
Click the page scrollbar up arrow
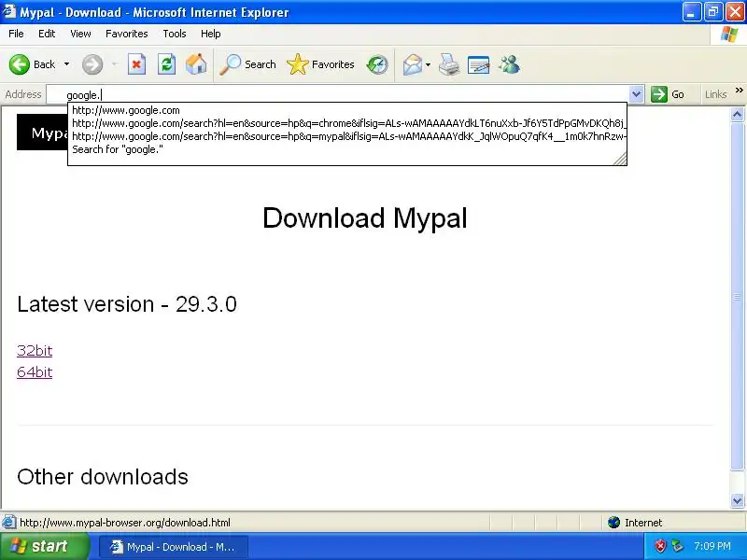[737, 114]
